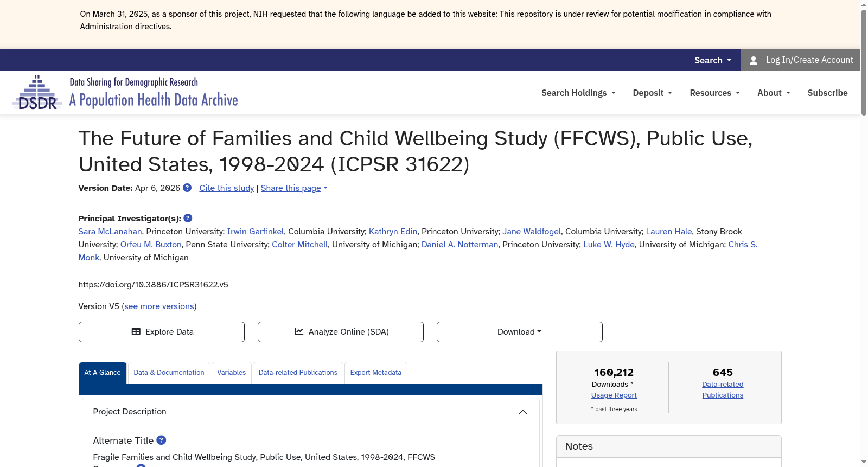Expand the Search Holdings menu

[x=578, y=93]
